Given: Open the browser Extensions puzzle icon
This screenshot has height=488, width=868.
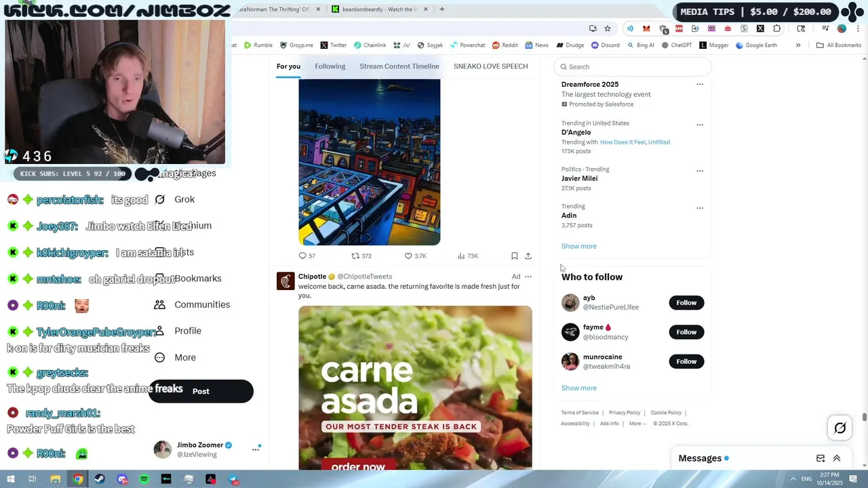Looking at the screenshot, I should point(776,28).
